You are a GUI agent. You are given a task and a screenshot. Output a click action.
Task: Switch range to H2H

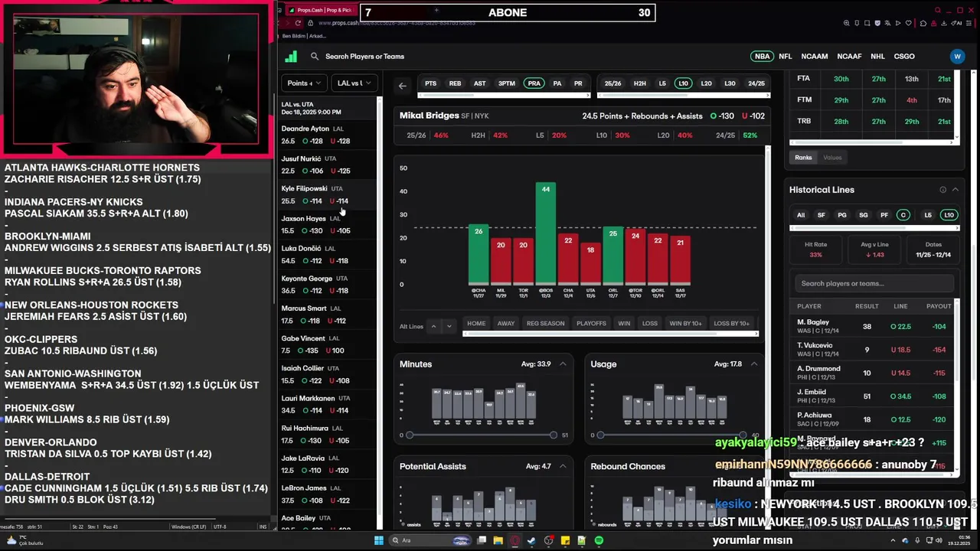tap(640, 83)
